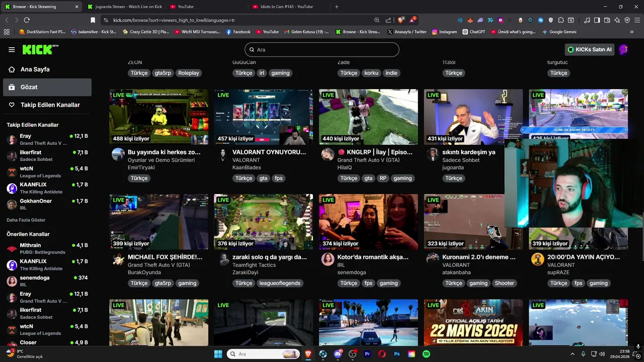Open EmirTiryaki stream thumbnail

[158, 117]
